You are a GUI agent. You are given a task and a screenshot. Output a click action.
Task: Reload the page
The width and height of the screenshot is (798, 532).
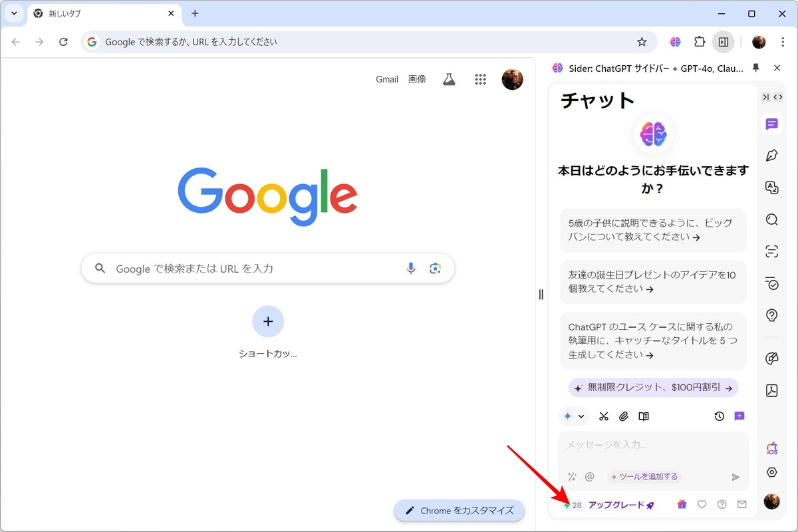(x=63, y=42)
